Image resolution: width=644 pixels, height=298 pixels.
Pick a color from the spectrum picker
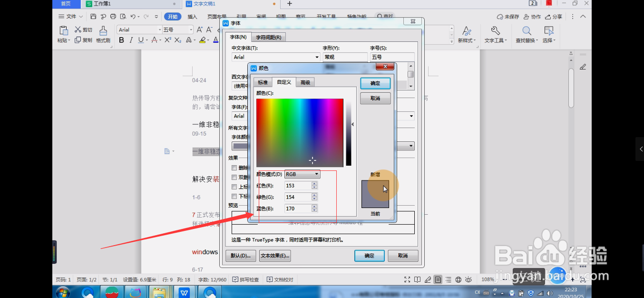(x=300, y=133)
